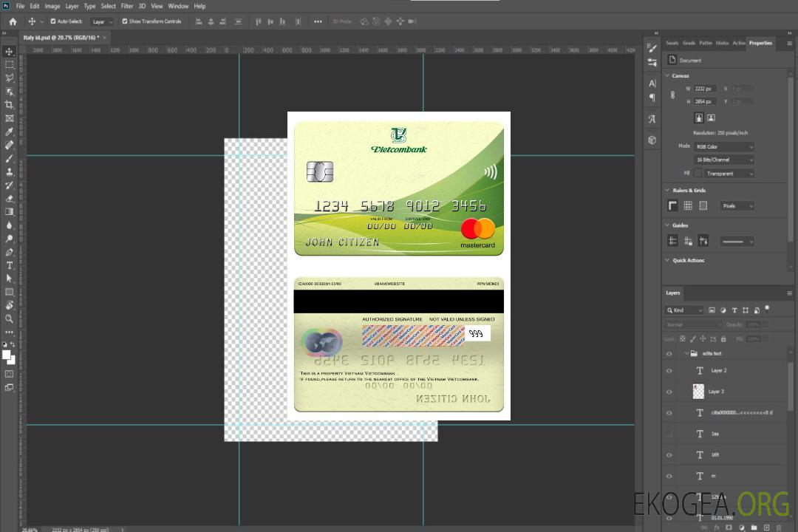
Task: Select the Crop tool
Action: coord(9,105)
